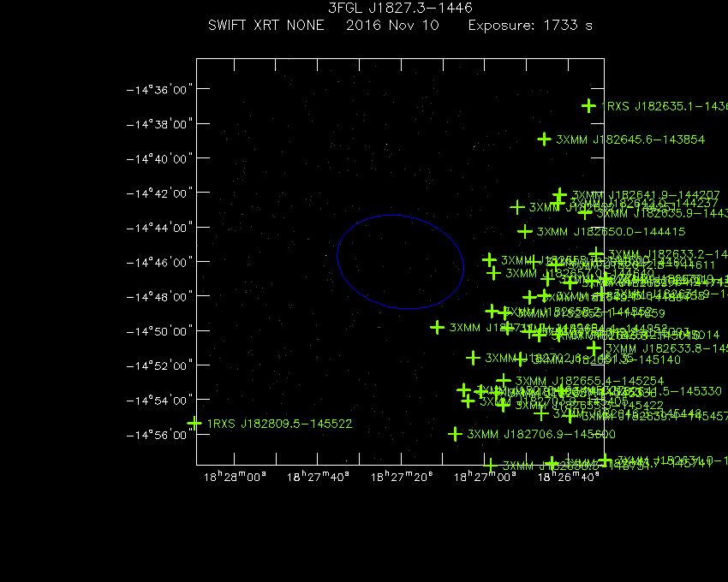Click source label 3XMM J182641.9-144207

[646, 195]
